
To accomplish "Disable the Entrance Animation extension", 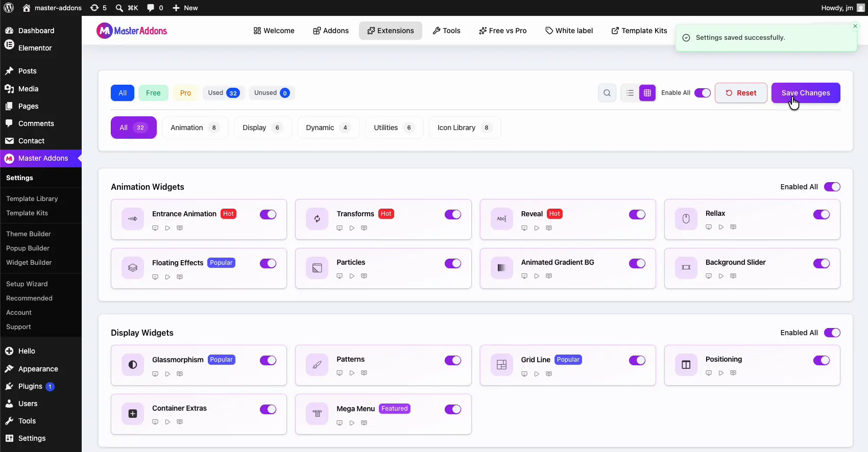I will 268,214.
